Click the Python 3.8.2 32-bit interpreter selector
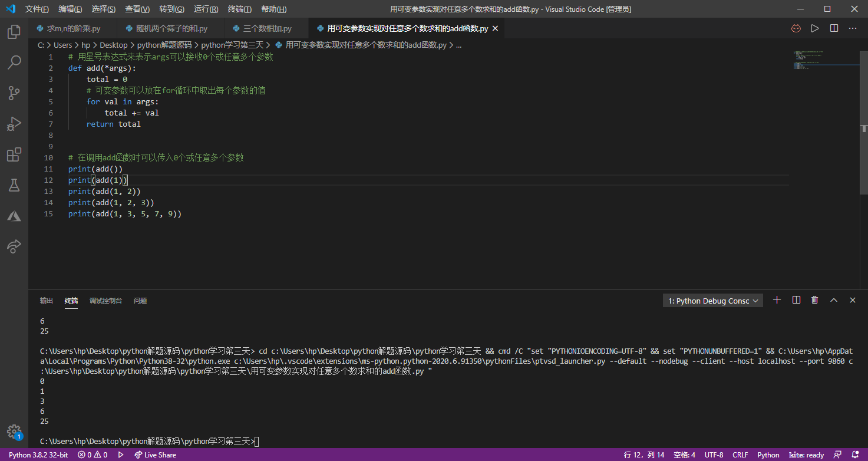This screenshot has height=461, width=868. click(x=38, y=455)
